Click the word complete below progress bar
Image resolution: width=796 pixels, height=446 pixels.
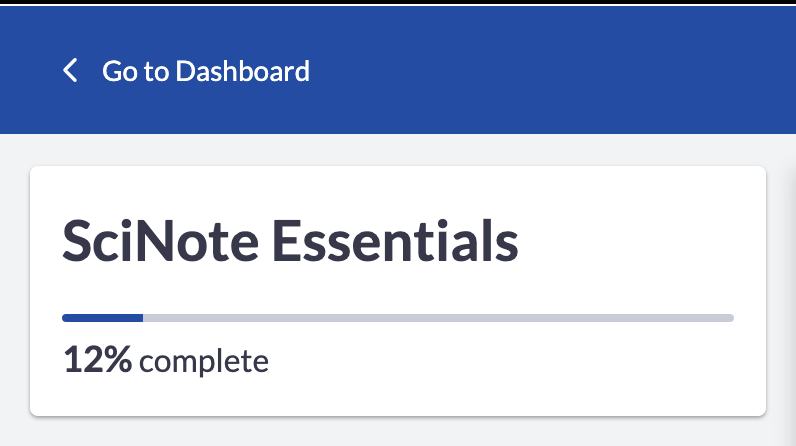tap(204, 361)
